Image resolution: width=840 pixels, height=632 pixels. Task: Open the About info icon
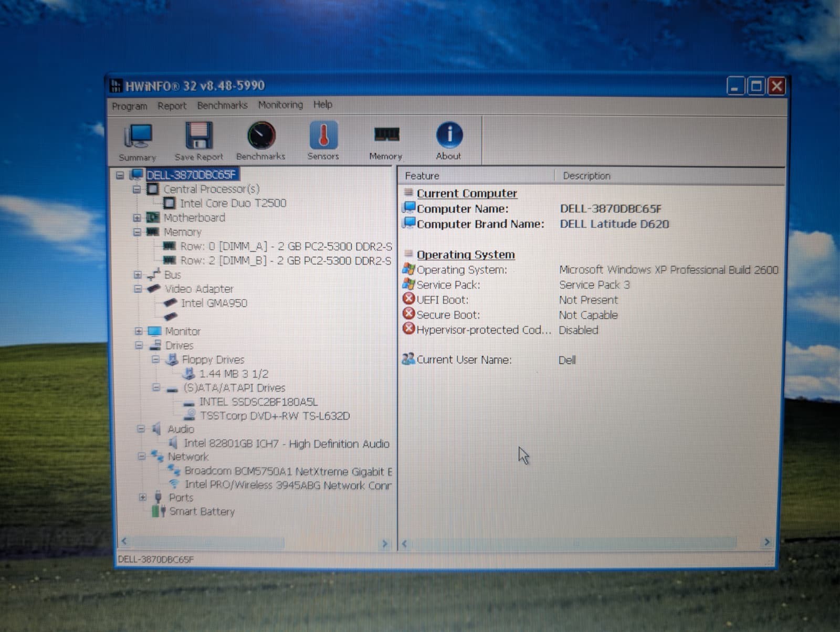(x=449, y=134)
